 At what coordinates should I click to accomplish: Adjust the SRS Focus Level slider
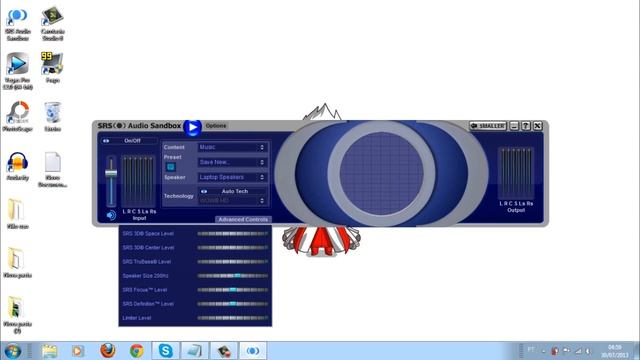click(233, 290)
